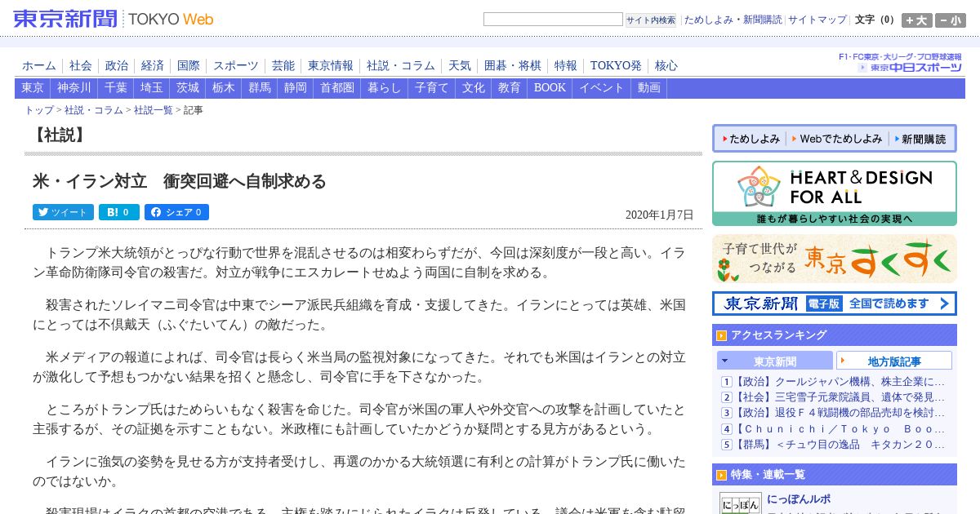The height and width of the screenshot is (514, 980).
Task: Click the Twitter ツイート share button
Action: coord(63,212)
